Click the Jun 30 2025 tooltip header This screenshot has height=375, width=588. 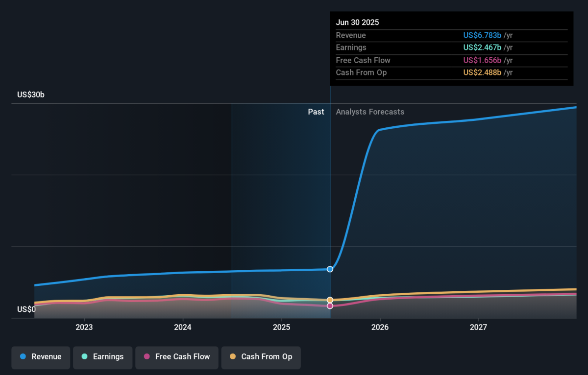[357, 23]
